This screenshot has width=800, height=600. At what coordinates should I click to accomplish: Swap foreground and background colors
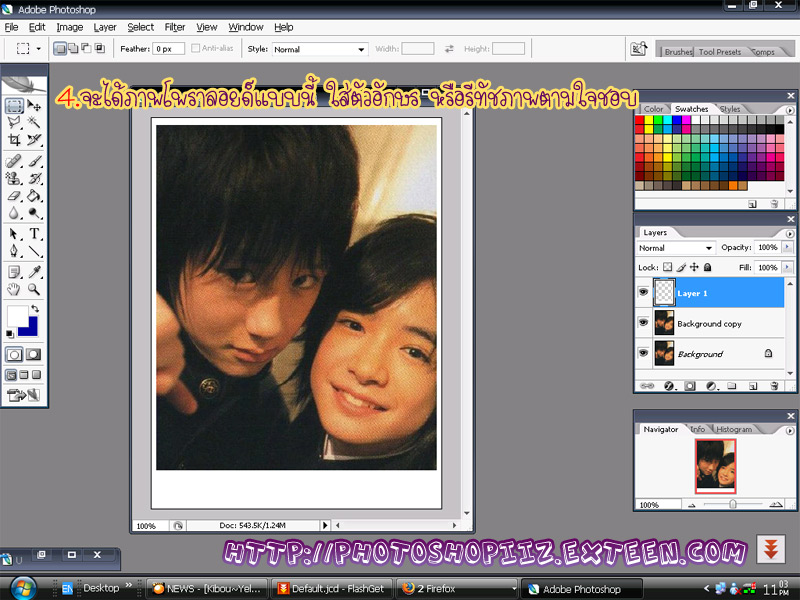point(35,309)
